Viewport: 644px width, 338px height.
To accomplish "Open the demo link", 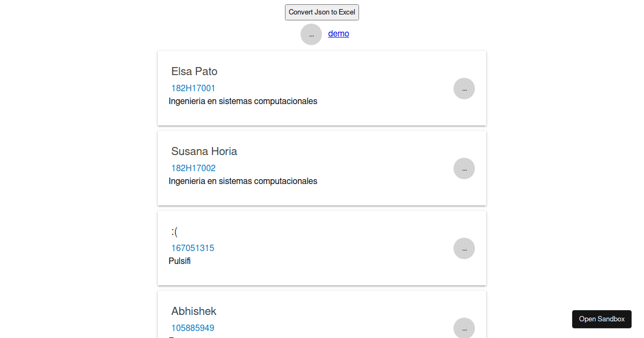I will point(339,33).
